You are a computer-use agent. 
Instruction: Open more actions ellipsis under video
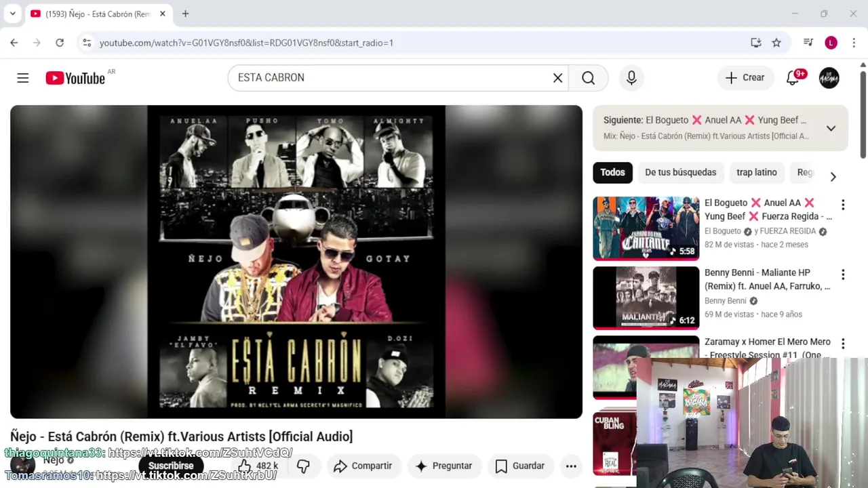571,466
